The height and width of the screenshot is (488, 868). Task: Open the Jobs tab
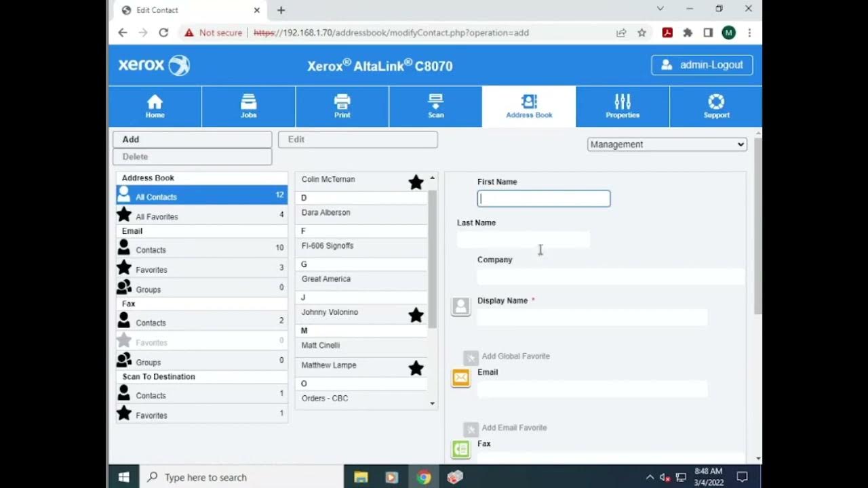coord(248,106)
